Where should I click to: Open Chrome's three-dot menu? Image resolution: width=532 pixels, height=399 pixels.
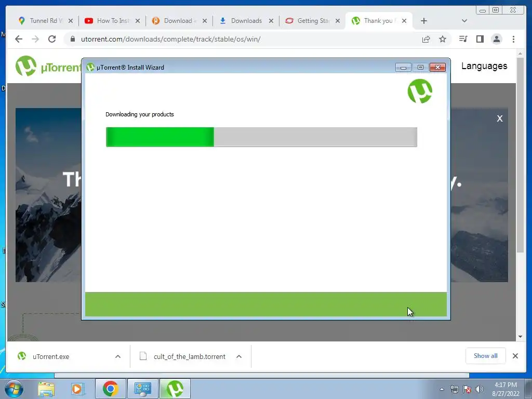[513, 39]
